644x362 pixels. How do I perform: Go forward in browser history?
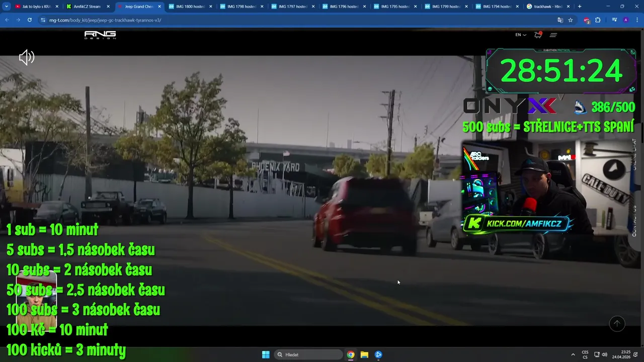18,20
